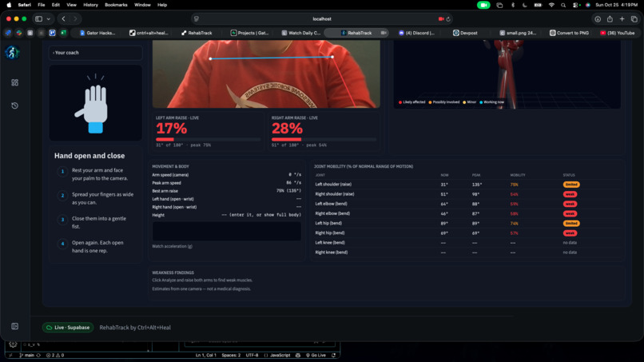Screen dimensions: 644x362
Task: Switch to the small.png tab
Action: pos(518,33)
